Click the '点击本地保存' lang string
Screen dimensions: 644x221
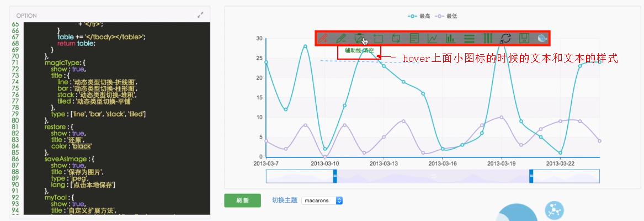pos(92,185)
